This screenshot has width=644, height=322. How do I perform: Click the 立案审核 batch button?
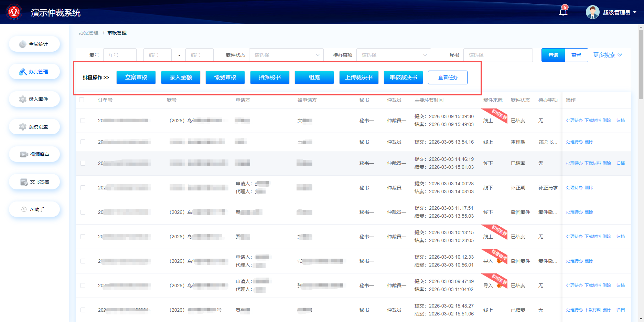pos(136,77)
